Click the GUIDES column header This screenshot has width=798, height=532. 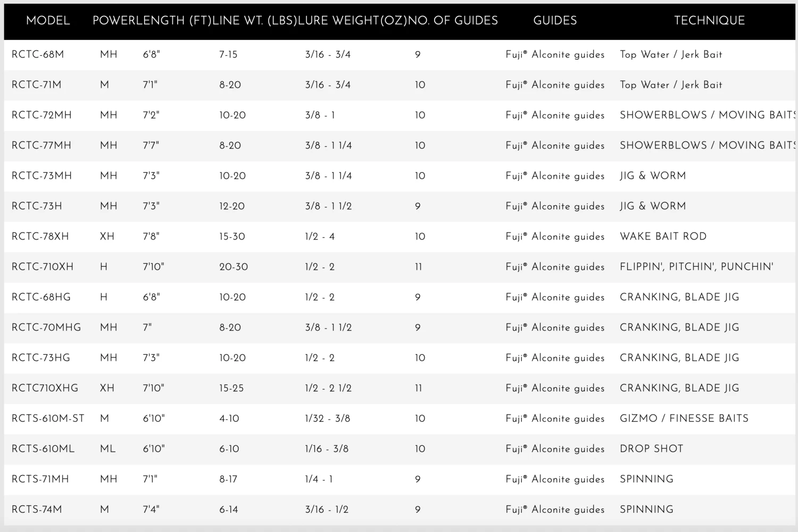tap(555, 21)
